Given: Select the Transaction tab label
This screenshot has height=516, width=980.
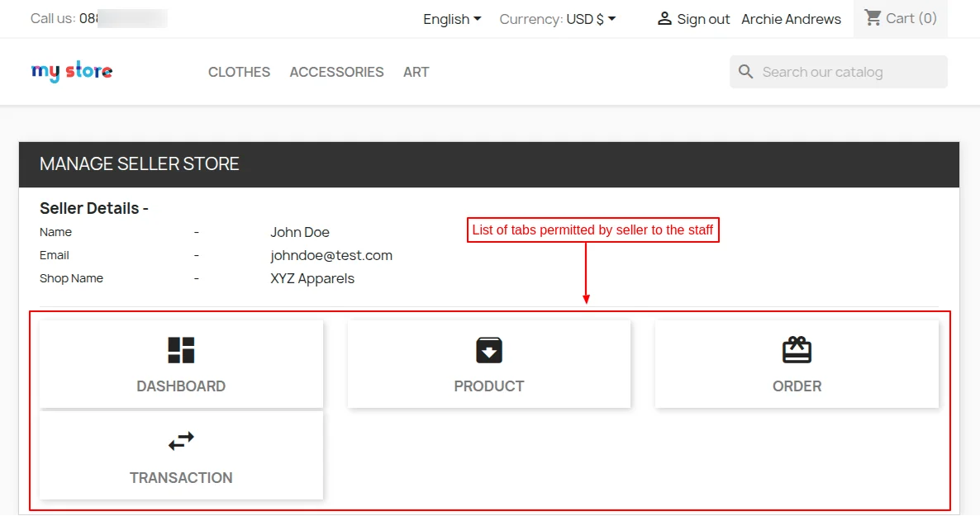Looking at the screenshot, I should [x=181, y=478].
